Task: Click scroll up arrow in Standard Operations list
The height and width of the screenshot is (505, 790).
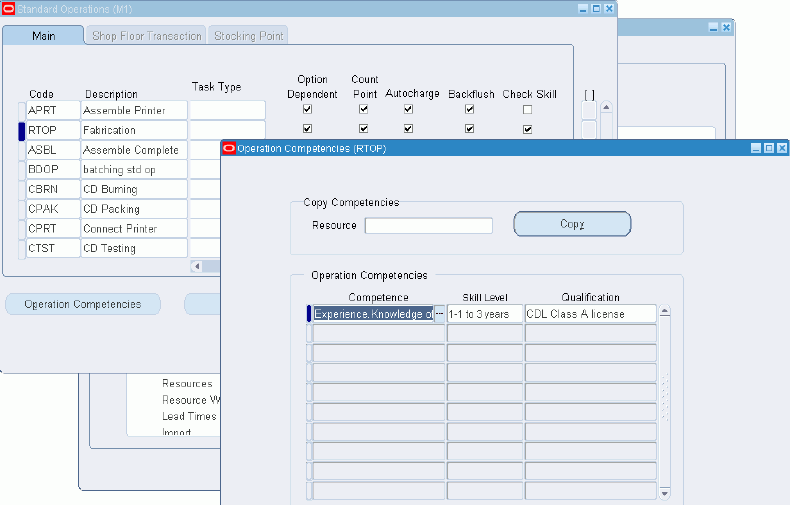Action: pos(607,107)
